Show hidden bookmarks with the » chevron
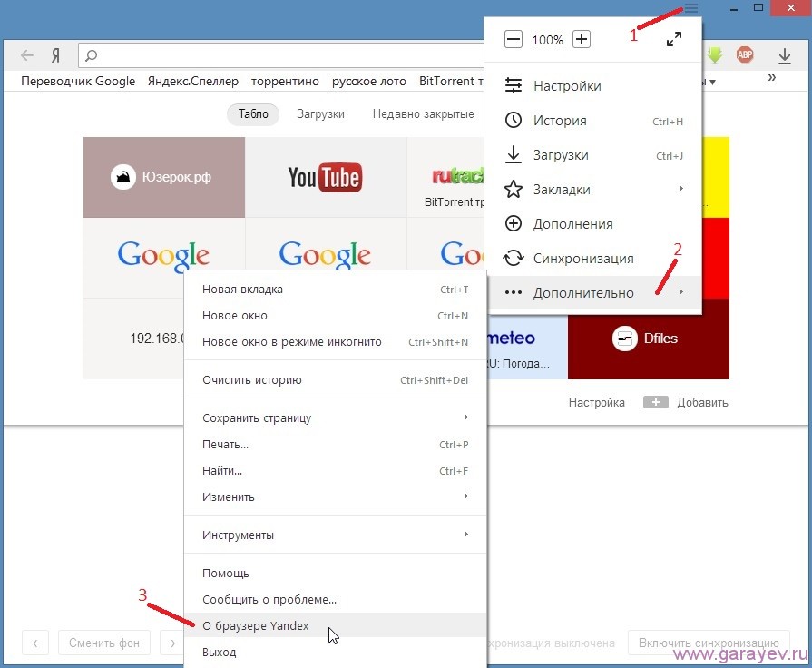The height and width of the screenshot is (668, 812). (x=772, y=78)
